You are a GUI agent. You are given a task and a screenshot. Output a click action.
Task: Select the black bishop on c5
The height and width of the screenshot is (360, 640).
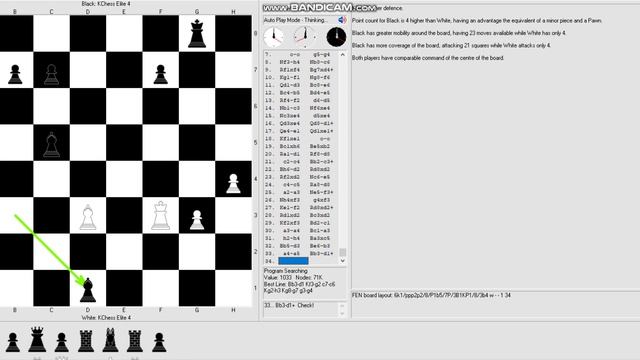tap(51, 145)
